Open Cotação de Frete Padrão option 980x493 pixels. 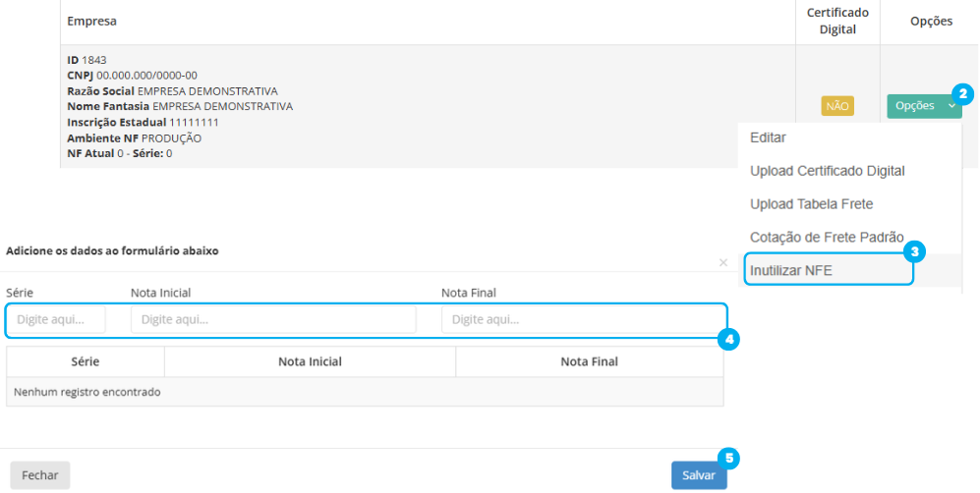point(826,238)
